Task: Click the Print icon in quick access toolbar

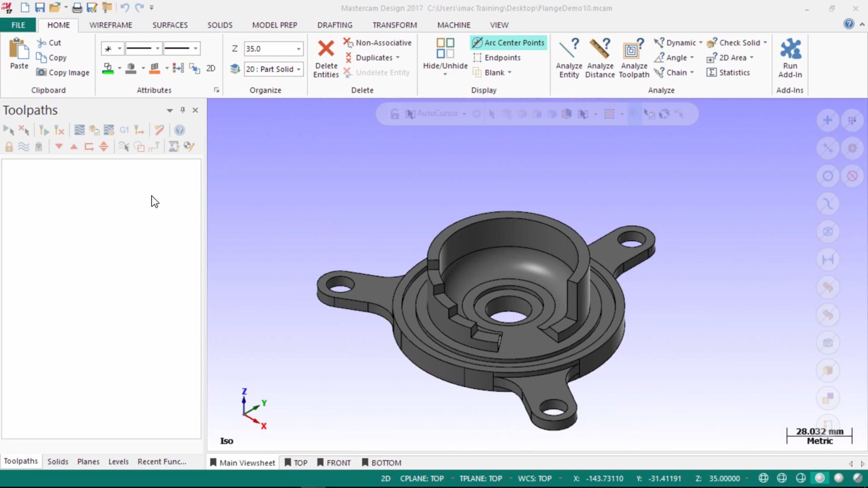Action: point(77,8)
